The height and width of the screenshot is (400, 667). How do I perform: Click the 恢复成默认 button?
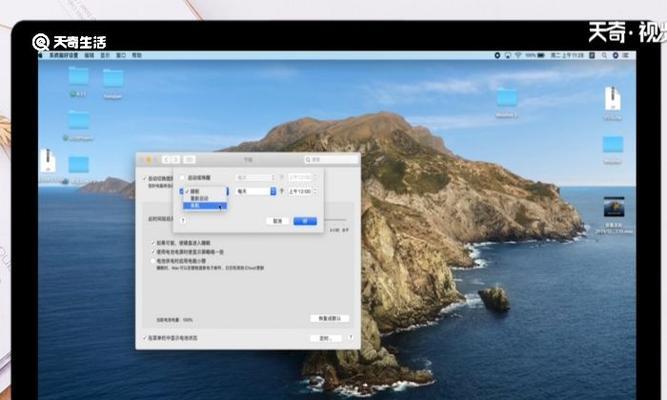330,318
